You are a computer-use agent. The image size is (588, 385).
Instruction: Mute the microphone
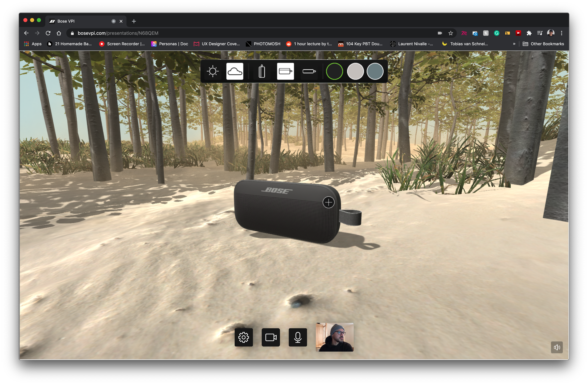pos(298,337)
